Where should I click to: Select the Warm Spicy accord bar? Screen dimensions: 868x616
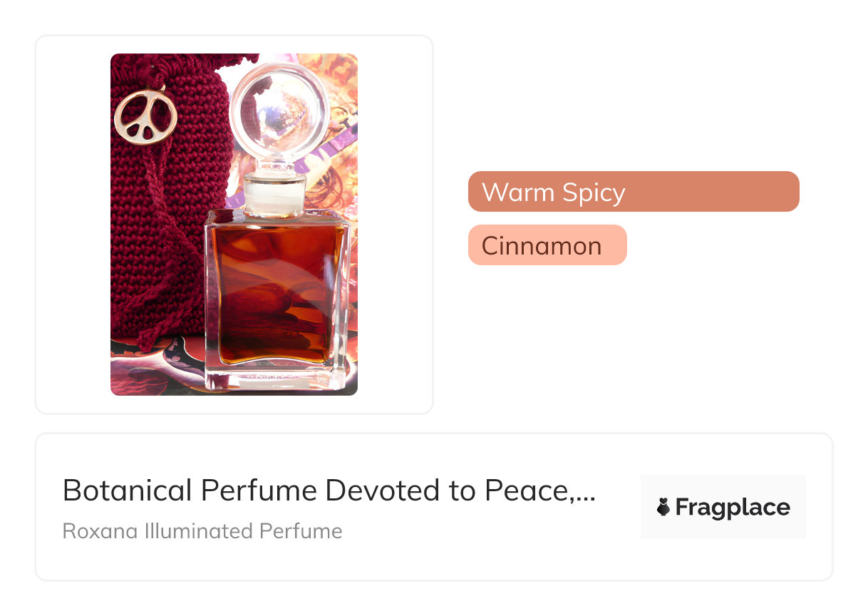[634, 192]
